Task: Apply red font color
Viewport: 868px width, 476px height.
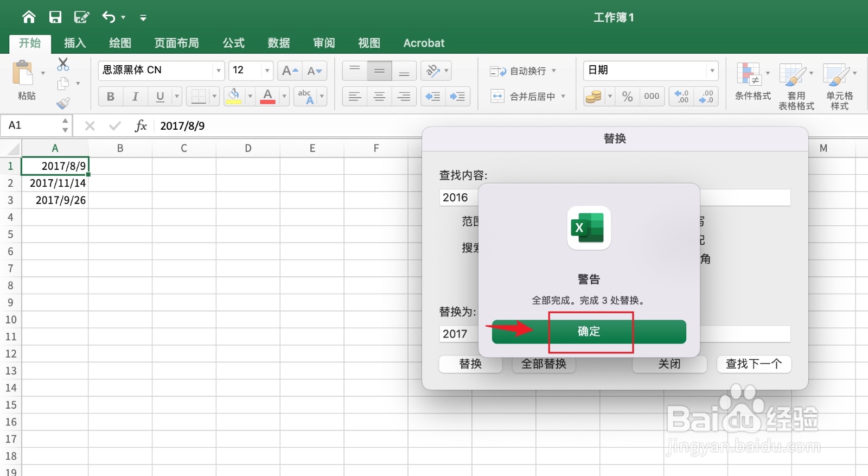Action: [x=267, y=97]
